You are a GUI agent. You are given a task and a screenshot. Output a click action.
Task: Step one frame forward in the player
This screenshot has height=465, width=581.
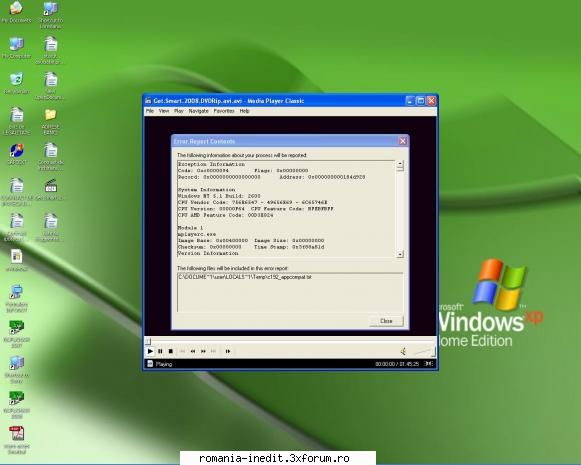tap(228, 351)
